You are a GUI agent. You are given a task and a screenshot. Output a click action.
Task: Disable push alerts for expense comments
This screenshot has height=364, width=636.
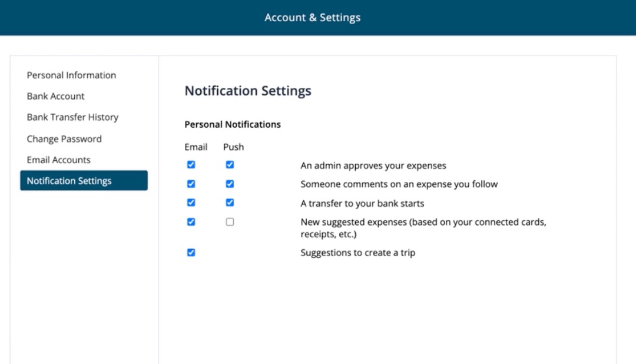pos(229,183)
